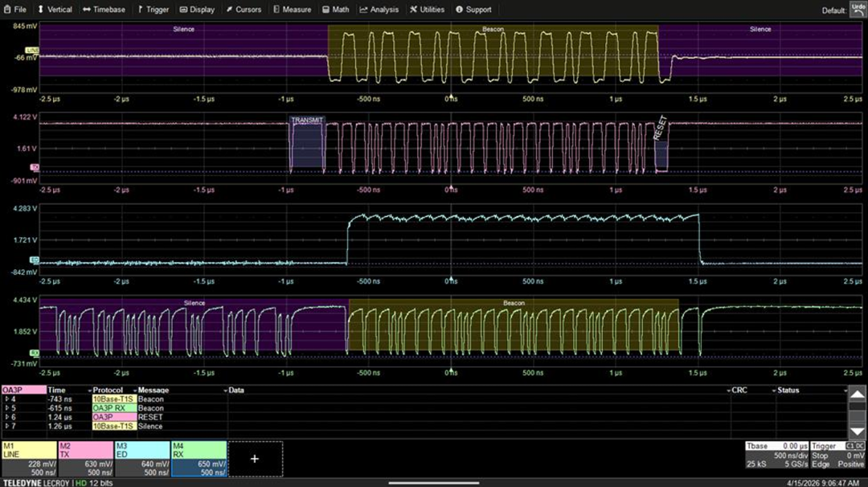The width and height of the screenshot is (868, 487).
Task: Click the green RX trace tag on the bottom grid
Action: (x=35, y=353)
